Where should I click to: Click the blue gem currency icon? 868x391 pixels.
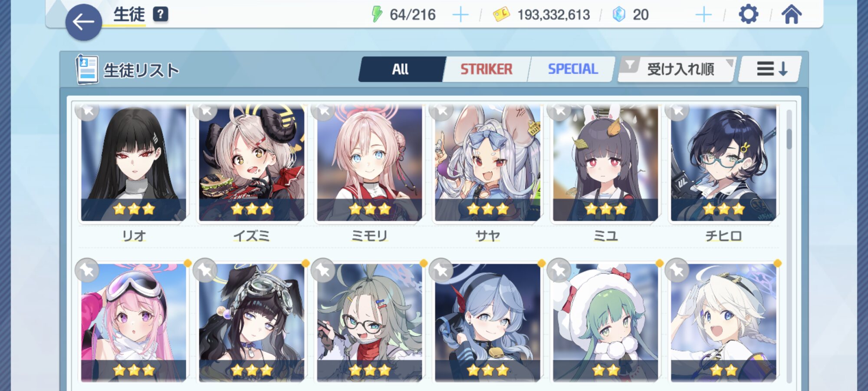pyautogui.click(x=618, y=14)
